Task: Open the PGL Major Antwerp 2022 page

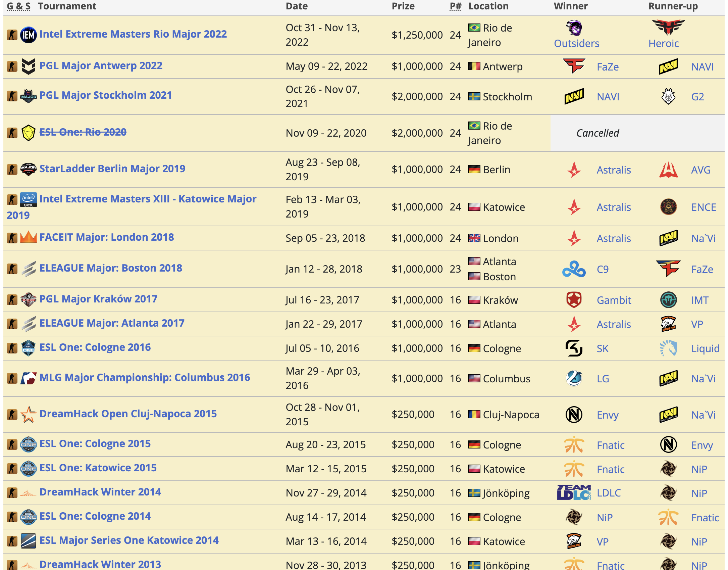Action: 101,65
